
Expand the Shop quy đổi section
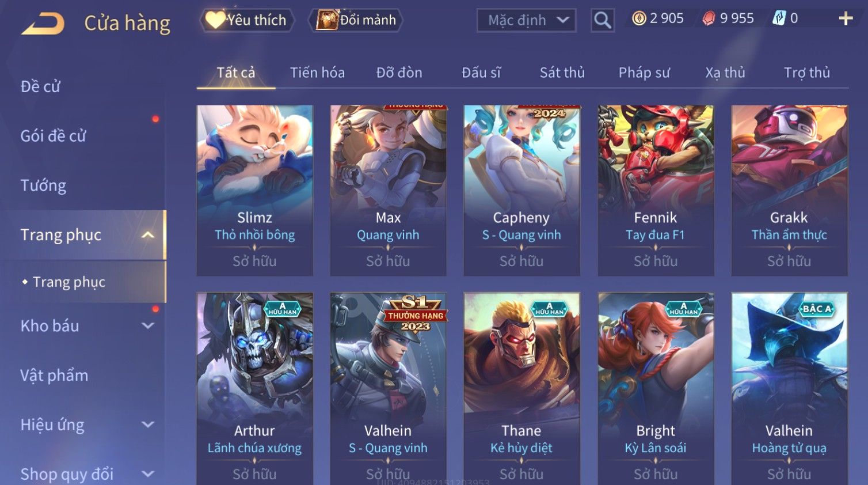click(x=148, y=474)
